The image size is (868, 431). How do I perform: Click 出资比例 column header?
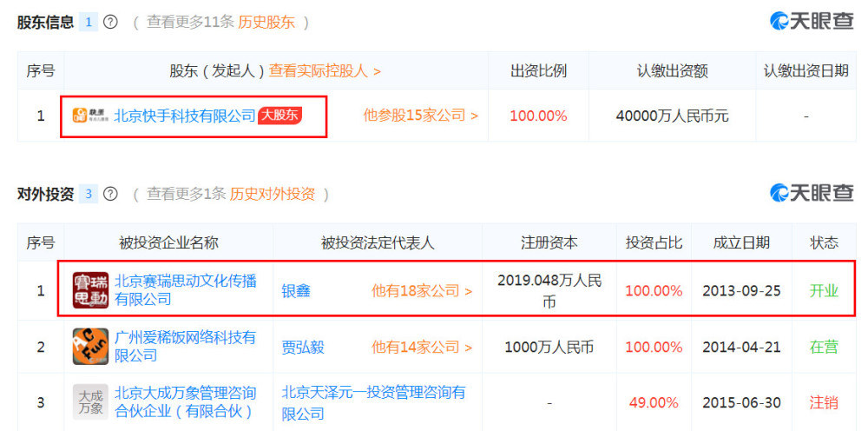pyautogui.click(x=539, y=71)
